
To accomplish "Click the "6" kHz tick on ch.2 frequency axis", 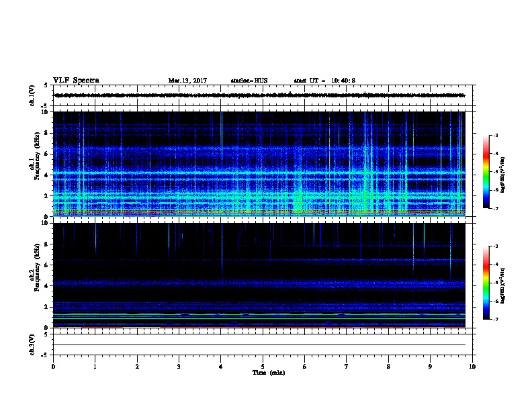I will coord(46,265).
